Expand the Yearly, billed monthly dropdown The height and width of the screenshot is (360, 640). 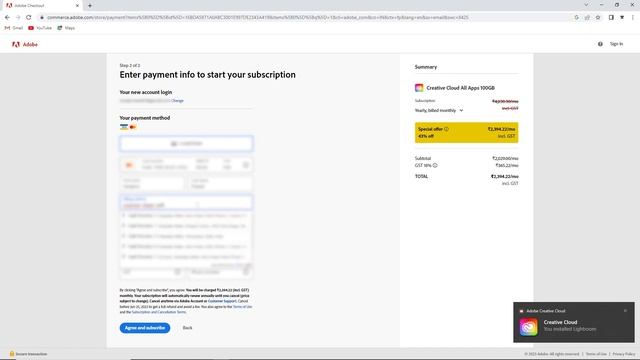tap(439, 110)
